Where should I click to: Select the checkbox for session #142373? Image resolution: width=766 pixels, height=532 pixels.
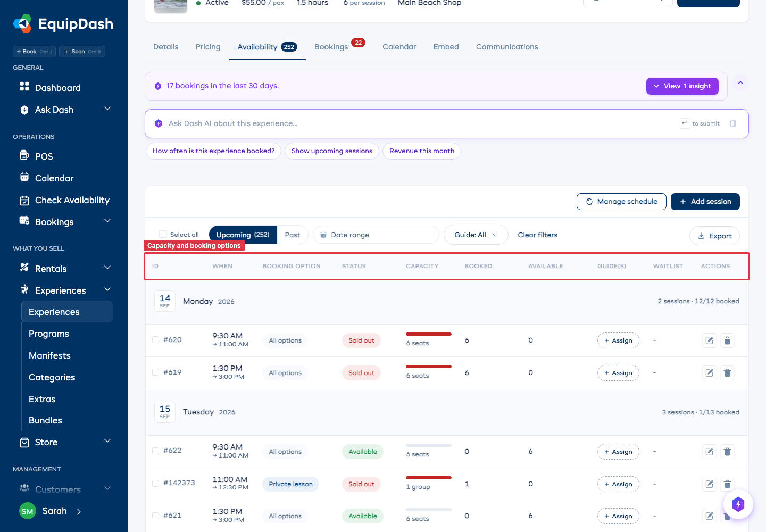pos(156,484)
